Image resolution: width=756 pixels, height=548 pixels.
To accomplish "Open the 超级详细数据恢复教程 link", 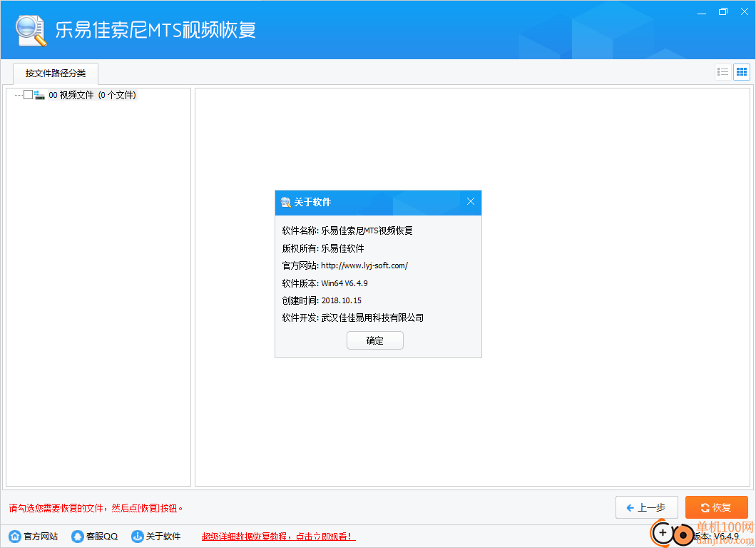I will click(279, 537).
